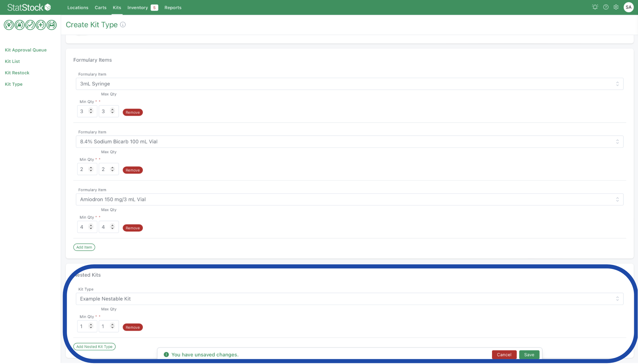The image size is (638, 364).
Task: Click the Inventory badge showing 5
Action: pyautogui.click(x=154, y=8)
